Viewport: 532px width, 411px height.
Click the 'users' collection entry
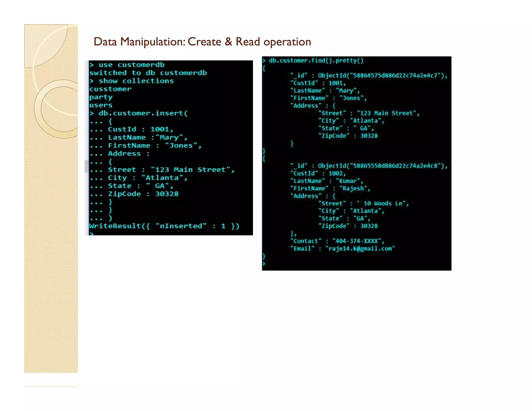(x=101, y=105)
